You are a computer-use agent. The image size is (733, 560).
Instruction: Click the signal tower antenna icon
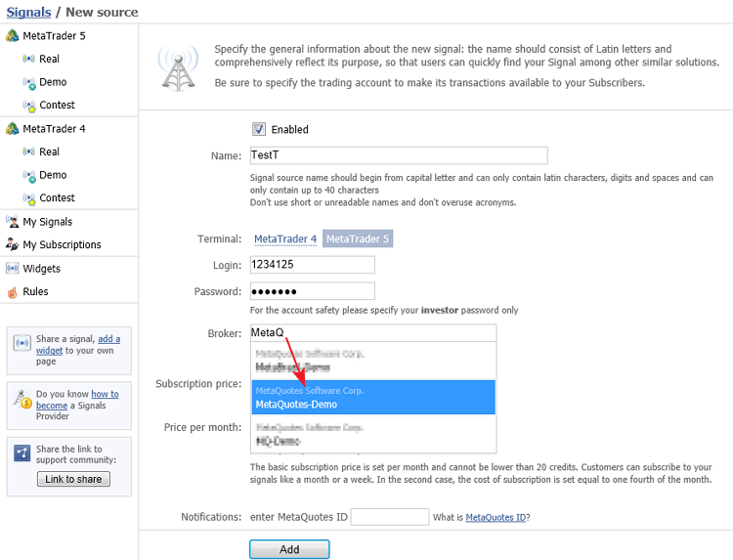(178, 68)
